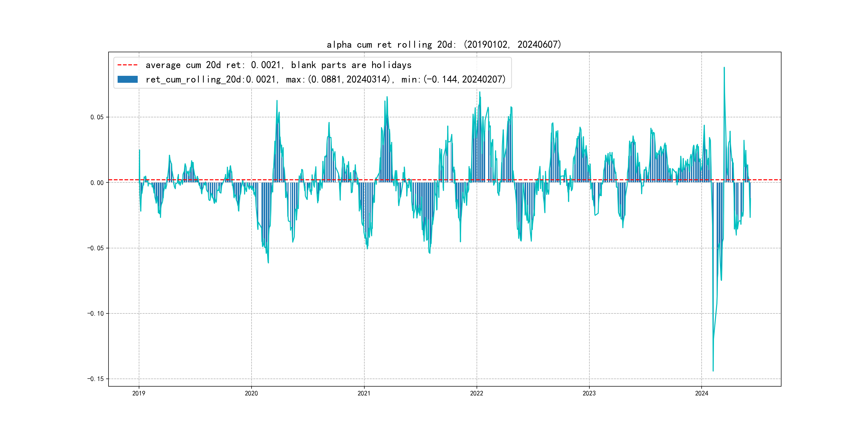Click the -0.15 y-axis tick label
868x434 pixels.
(x=95, y=379)
